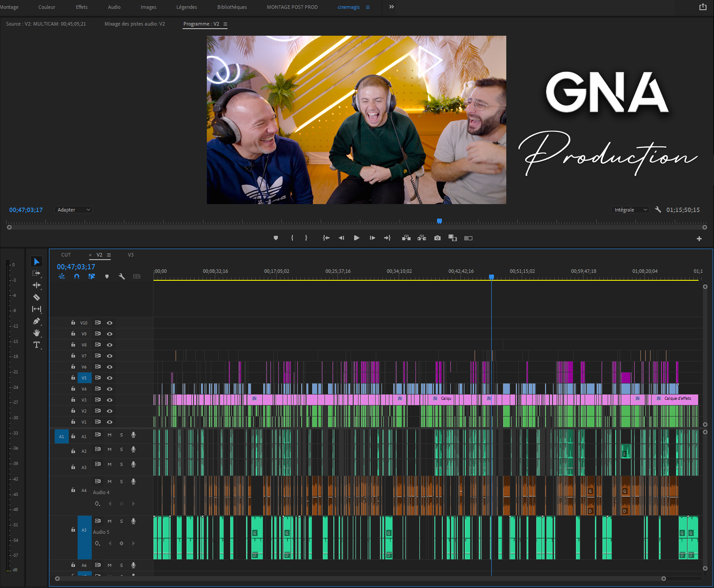Toggle nest sequence insert mode icon
Screen dimensions: 714x588
[62, 276]
